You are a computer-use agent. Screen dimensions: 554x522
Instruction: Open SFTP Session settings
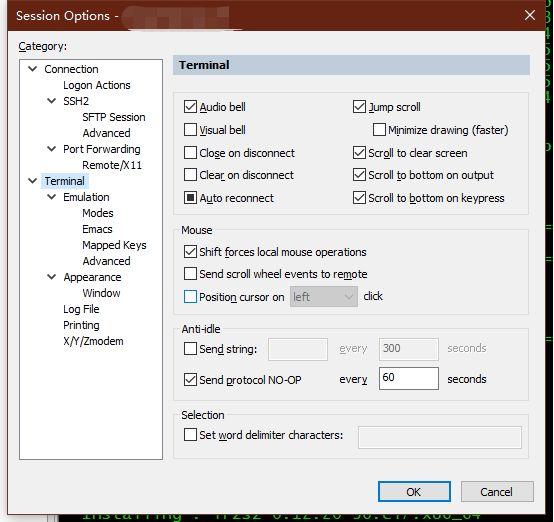point(114,117)
